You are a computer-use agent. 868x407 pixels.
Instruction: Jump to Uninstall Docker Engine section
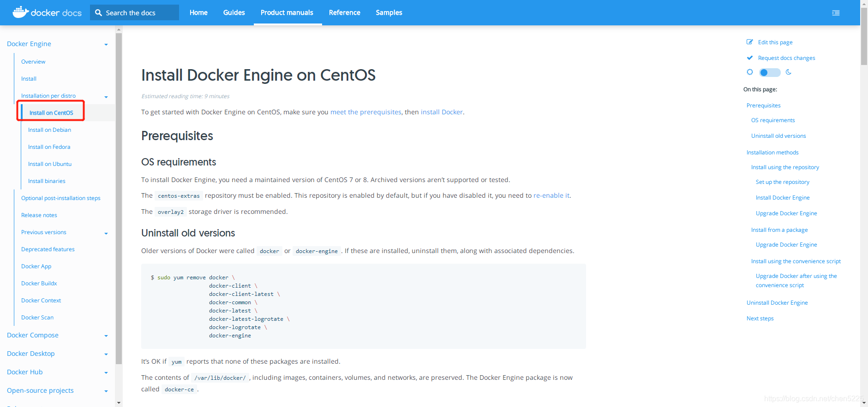coord(777,303)
